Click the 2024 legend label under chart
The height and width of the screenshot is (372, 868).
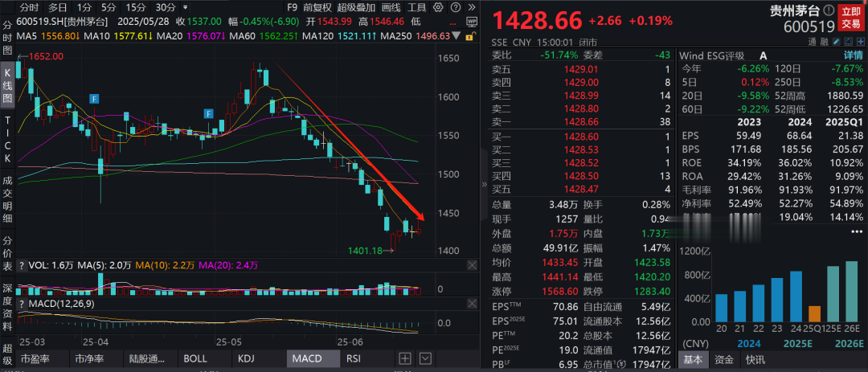coord(747,343)
